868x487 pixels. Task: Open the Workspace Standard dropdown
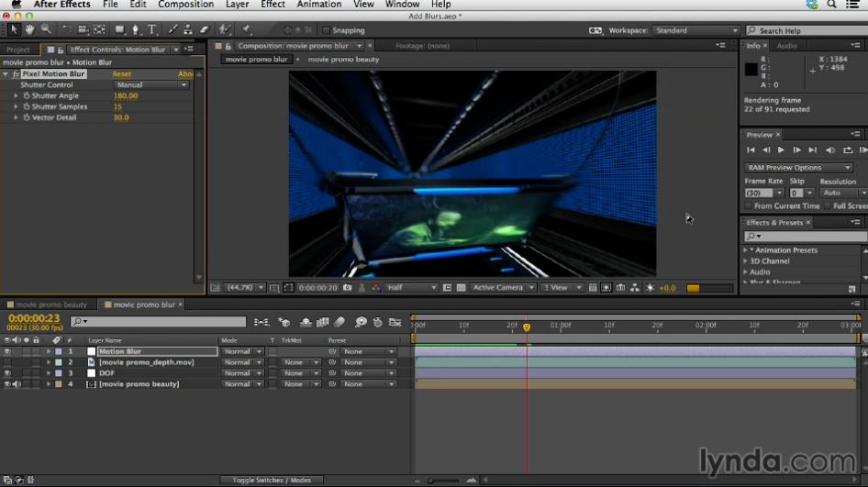point(696,30)
